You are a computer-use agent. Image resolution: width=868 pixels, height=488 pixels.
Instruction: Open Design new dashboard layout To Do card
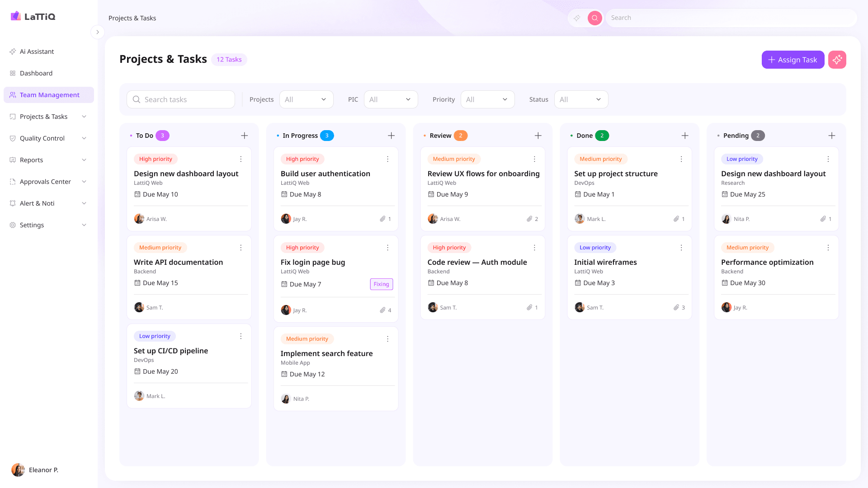pyautogui.click(x=189, y=189)
